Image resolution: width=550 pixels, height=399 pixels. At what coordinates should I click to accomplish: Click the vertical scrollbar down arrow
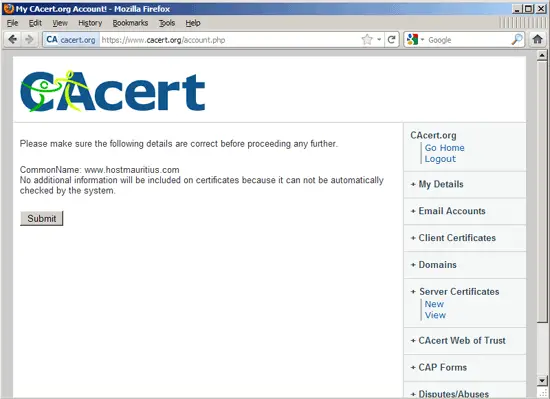pos(542,380)
